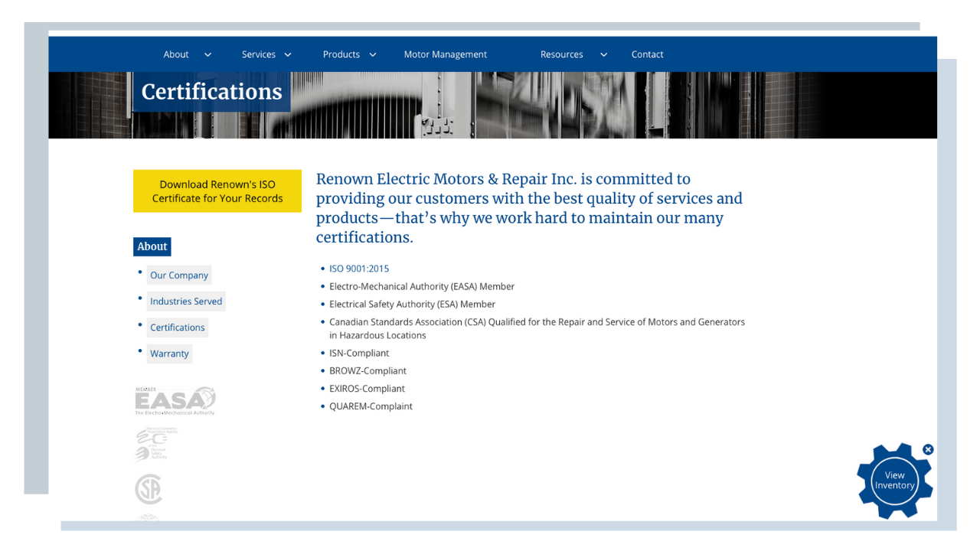This screenshot has height=551, width=980.
Task: Click the About sidebar heading
Action: 152,246
